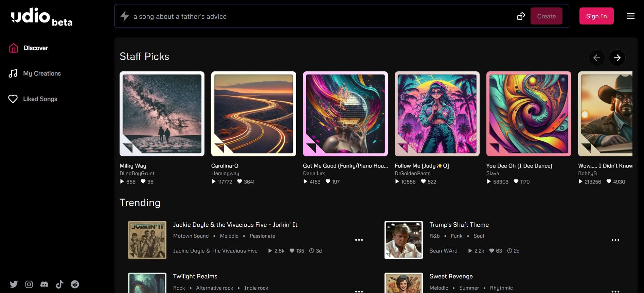Open Sweet Revenge thumbnail
This screenshot has height=293, width=644.
pos(404,283)
